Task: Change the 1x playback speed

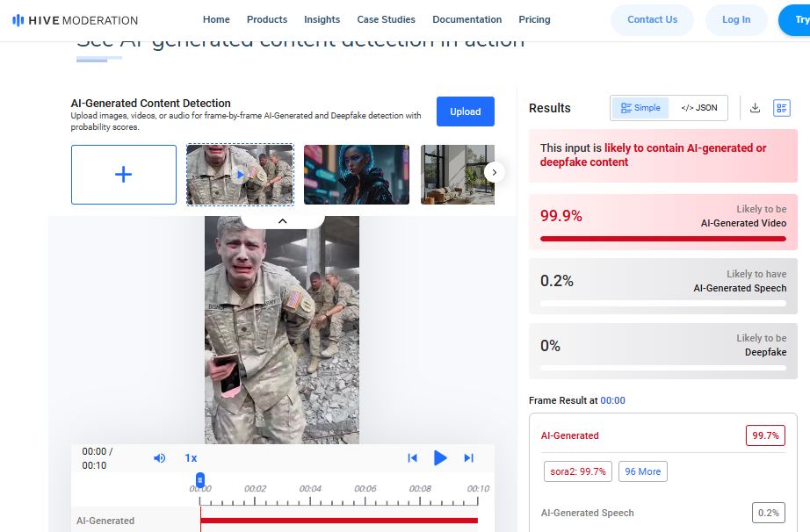Action: [x=191, y=457]
